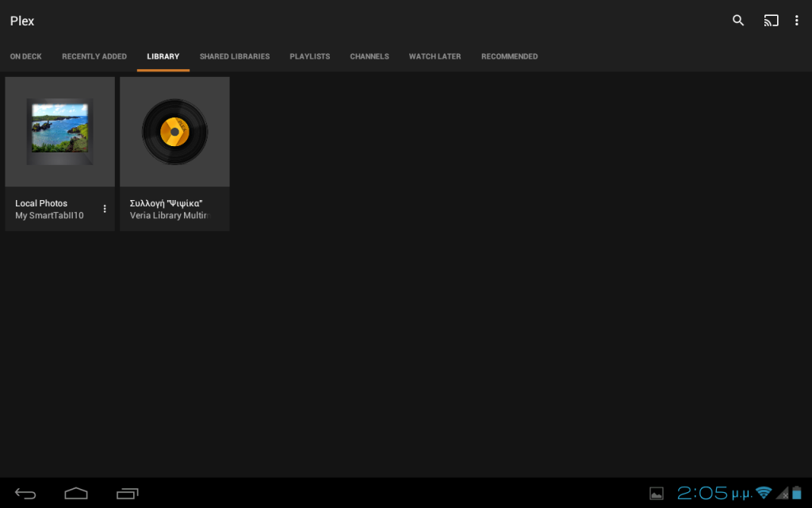This screenshot has height=508, width=812.
Task: Tap the 2:05 clock in status bar
Action: click(703, 493)
